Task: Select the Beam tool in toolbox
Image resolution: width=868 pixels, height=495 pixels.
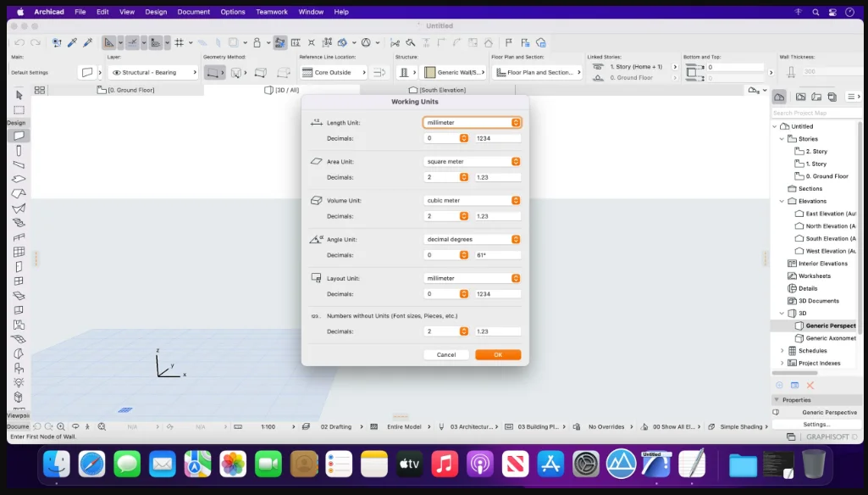Action: 19,164
